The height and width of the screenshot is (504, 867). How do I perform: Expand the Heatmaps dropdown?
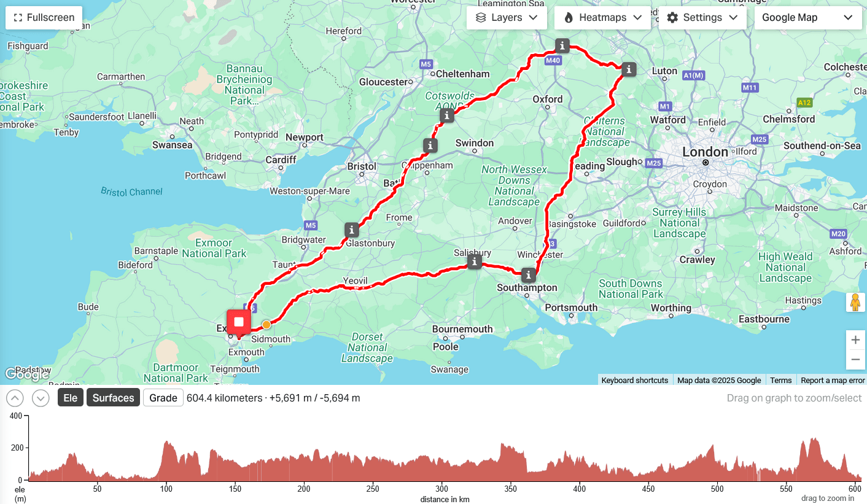[x=603, y=17]
